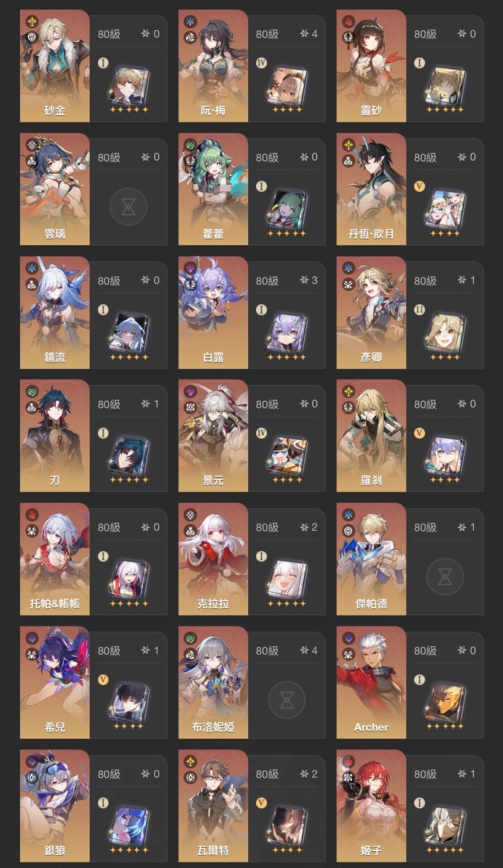This screenshot has height=868, width=503.
Task: Select the 景元 character portrait
Action: pos(213,436)
